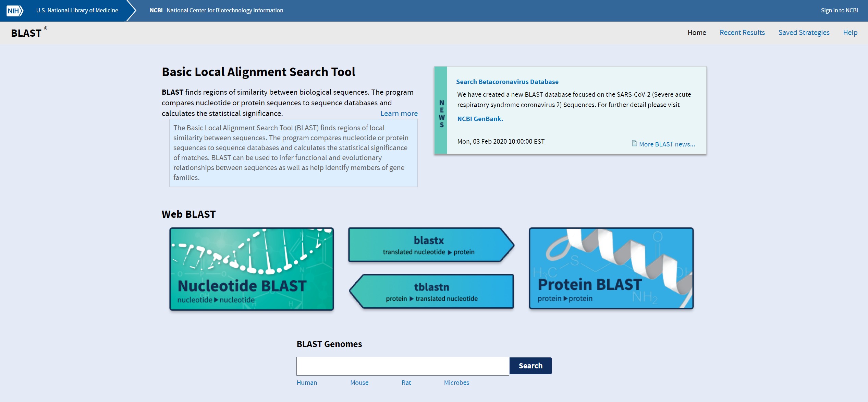Viewport: 868px width, 402px height.
Task: Click the BLAST logo to return home
Action: coord(26,33)
